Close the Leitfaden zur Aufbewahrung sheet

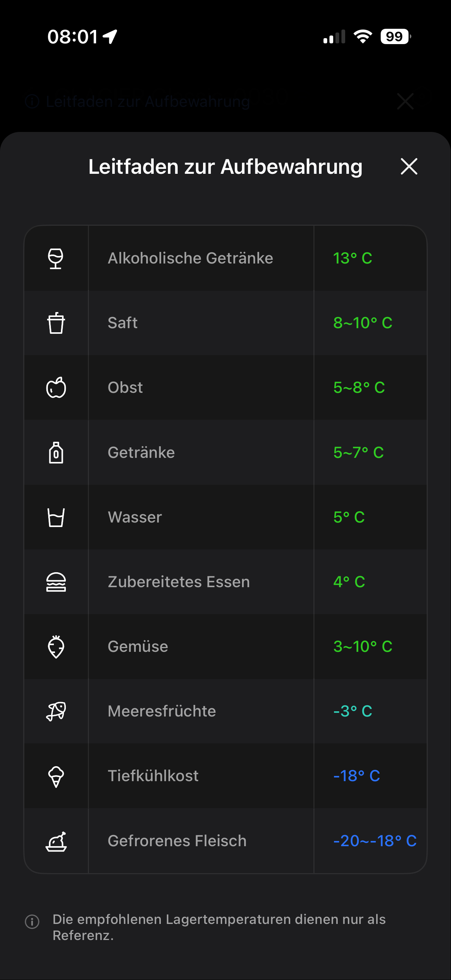[x=409, y=167]
